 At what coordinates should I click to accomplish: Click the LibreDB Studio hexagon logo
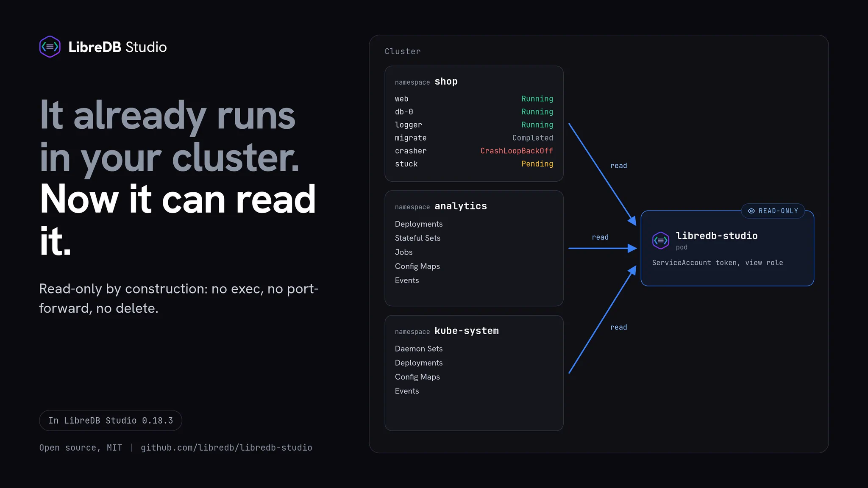[x=50, y=47]
